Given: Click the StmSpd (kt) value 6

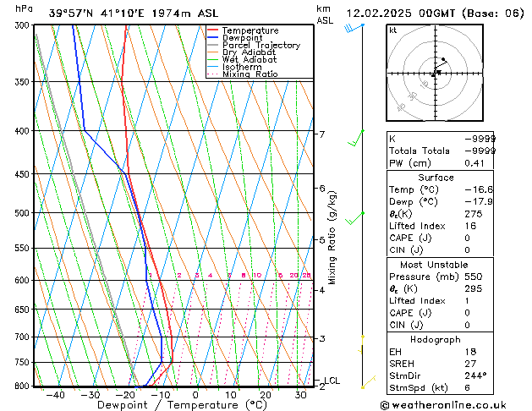Looking at the screenshot, I should tap(467, 387).
